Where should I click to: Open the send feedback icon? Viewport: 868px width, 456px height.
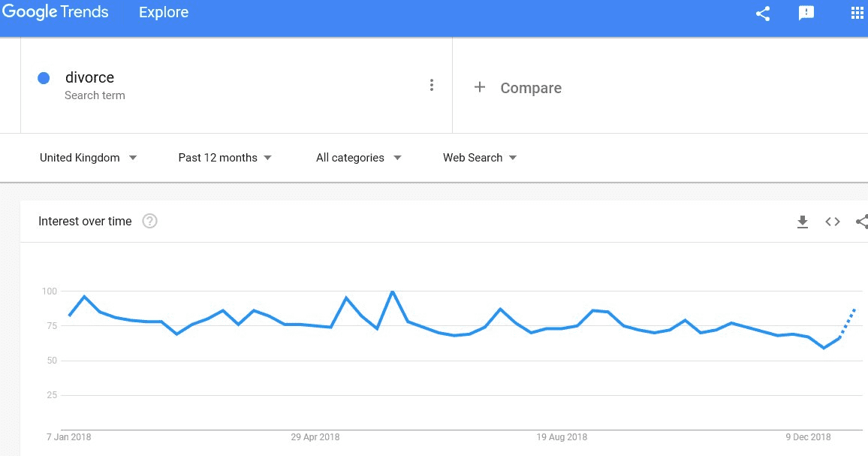point(806,14)
